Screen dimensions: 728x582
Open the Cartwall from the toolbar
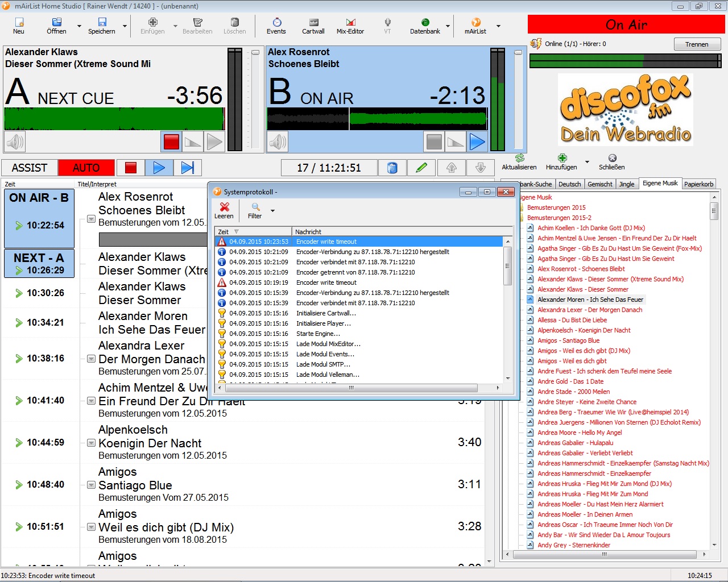[x=313, y=26]
